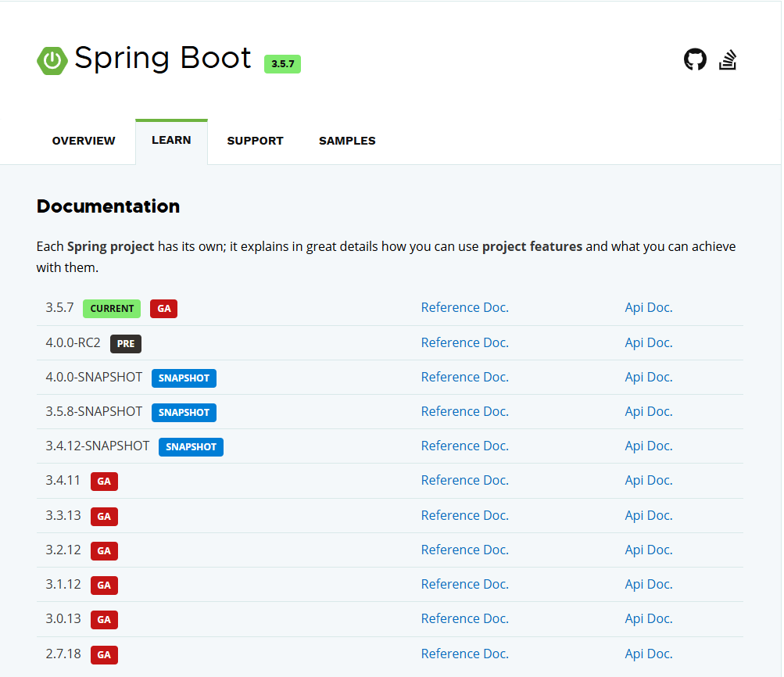
Task: Click the GA badge for 3.4.11
Action: tap(104, 482)
